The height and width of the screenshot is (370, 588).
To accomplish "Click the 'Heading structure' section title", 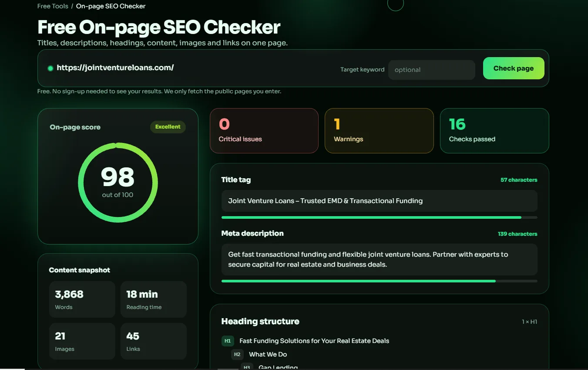I will [x=260, y=322].
